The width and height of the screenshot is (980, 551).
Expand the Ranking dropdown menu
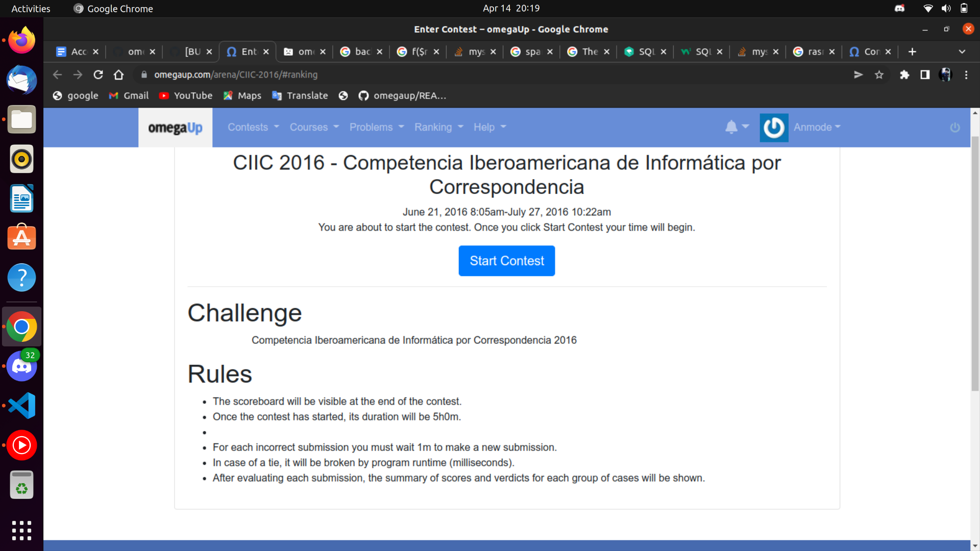[438, 127]
